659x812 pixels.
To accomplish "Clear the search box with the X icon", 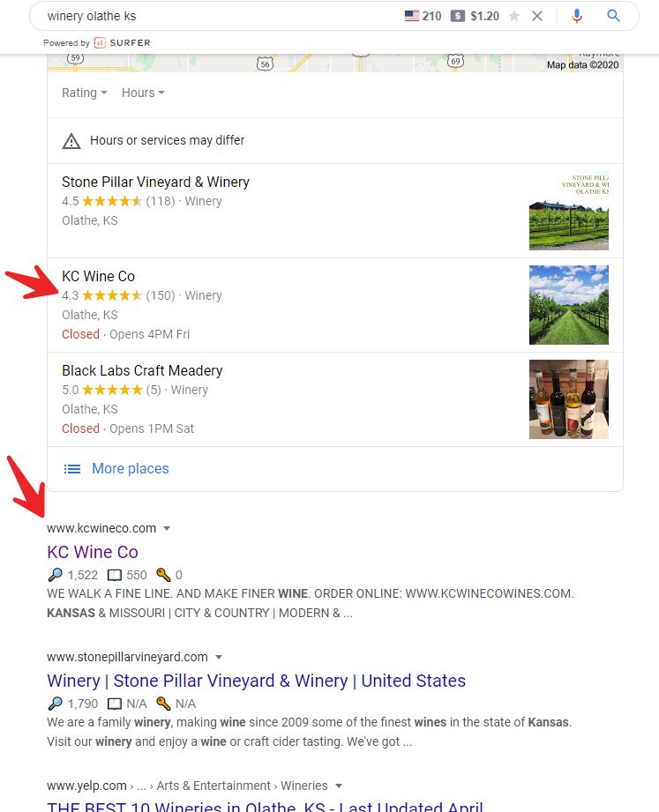I will pos(537,16).
